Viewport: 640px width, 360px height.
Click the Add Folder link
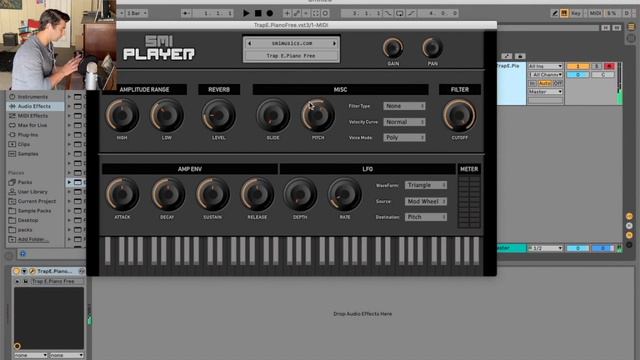[33, 239]
